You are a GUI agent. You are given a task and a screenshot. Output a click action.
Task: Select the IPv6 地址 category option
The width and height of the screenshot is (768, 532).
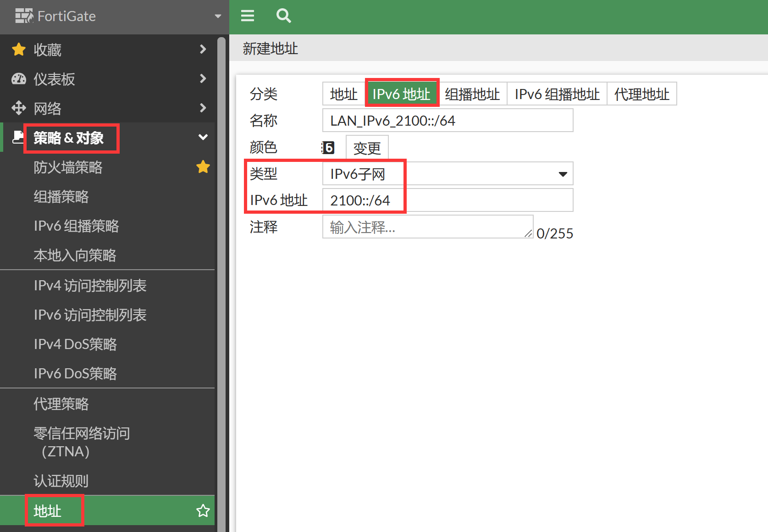(x=401, y=94)
